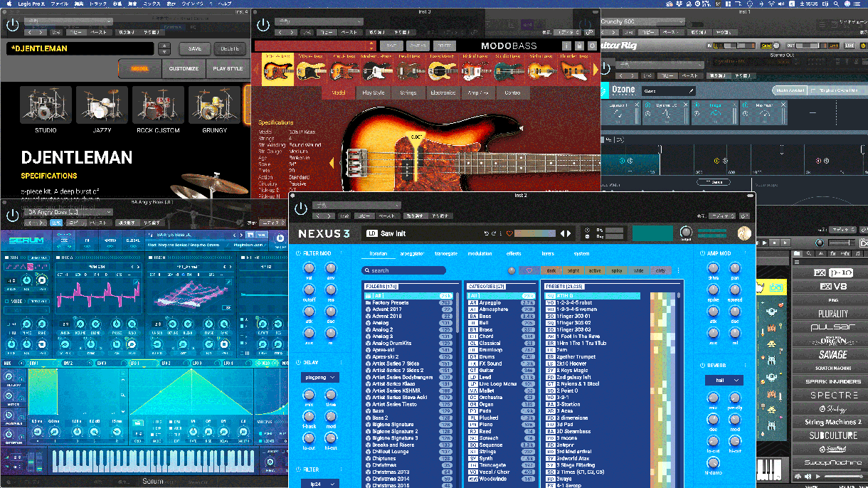Screen dimensions: 868x488
Task: Open Serum window preset dropdown BA Angry Bass
Action: coord(68,212)
